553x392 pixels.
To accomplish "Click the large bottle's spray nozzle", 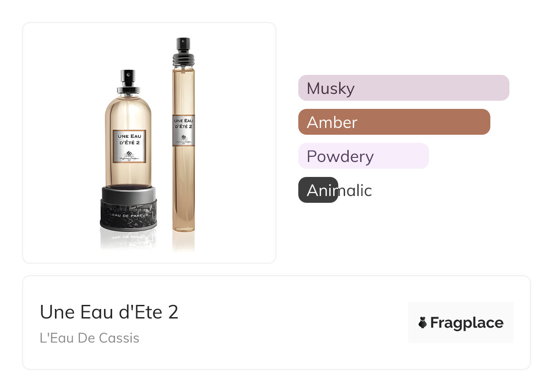I will (x=128, y=75).
